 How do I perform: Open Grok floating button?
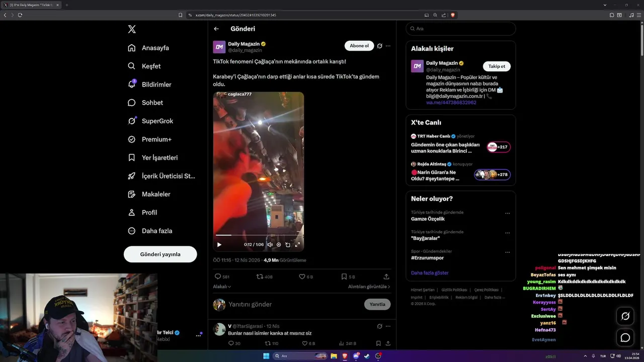tap(625, 316)
